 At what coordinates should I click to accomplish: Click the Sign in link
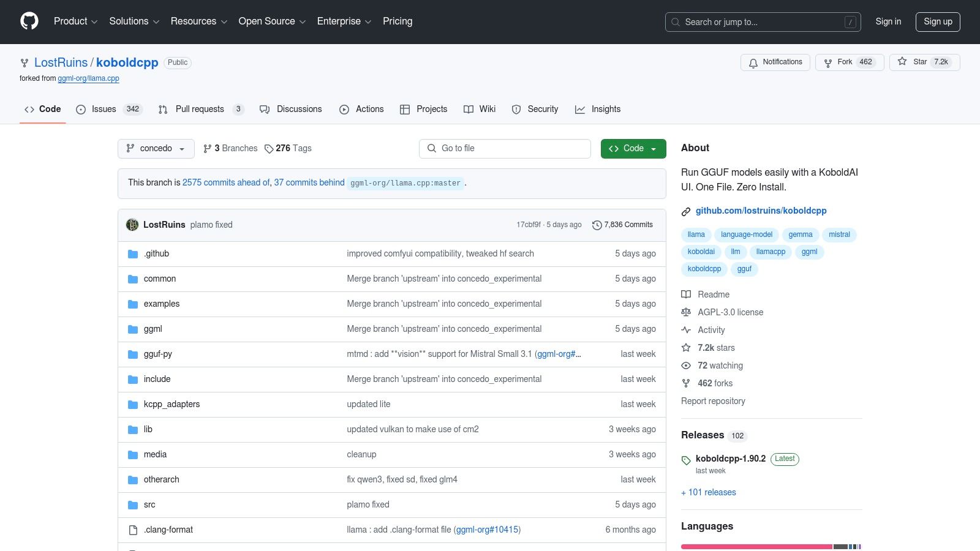tap(888, 21)
